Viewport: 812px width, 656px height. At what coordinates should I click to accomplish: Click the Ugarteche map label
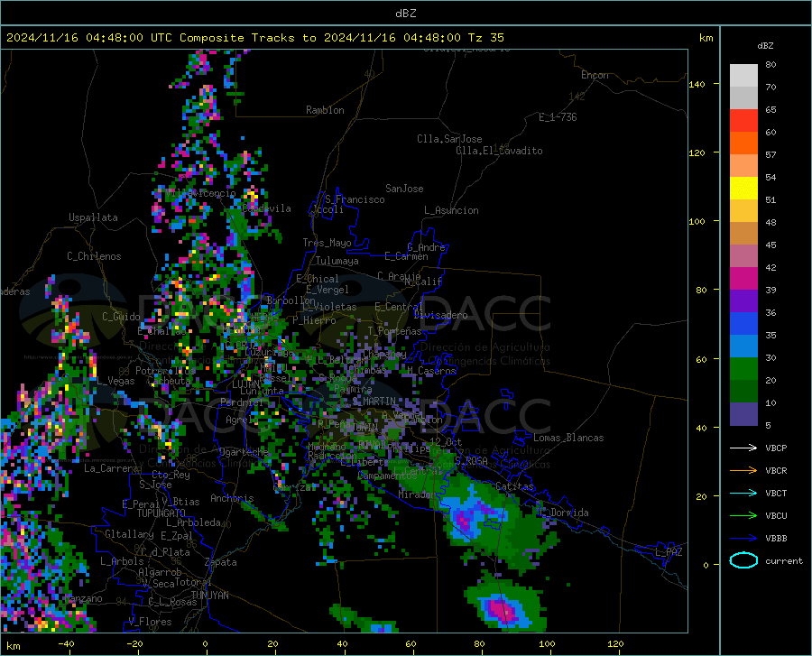[x=244, y=452]
